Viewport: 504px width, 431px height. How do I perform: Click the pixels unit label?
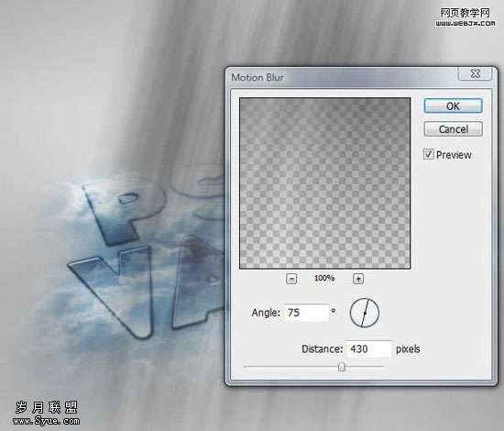pyautogui.click(x=408, y=349)
